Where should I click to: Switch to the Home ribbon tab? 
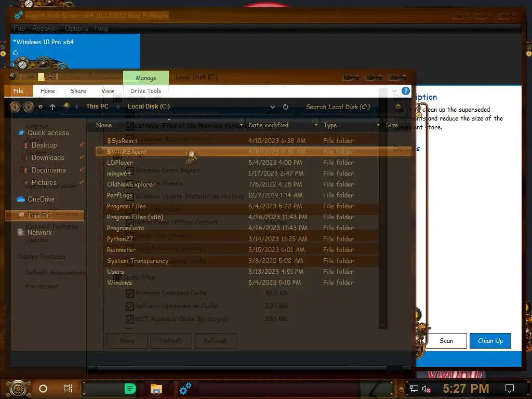point(47,91)
